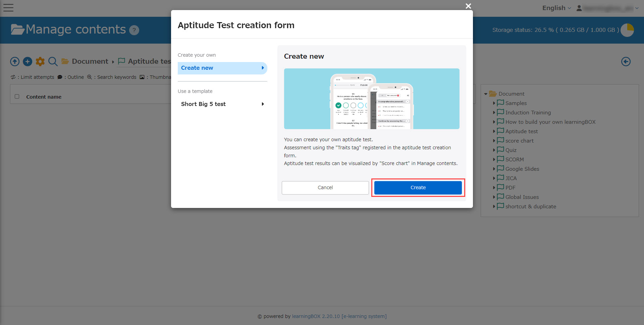Viewport: 644px width, 325px height.
Task: Click the plus icon to add content
Action: point(27,61)
